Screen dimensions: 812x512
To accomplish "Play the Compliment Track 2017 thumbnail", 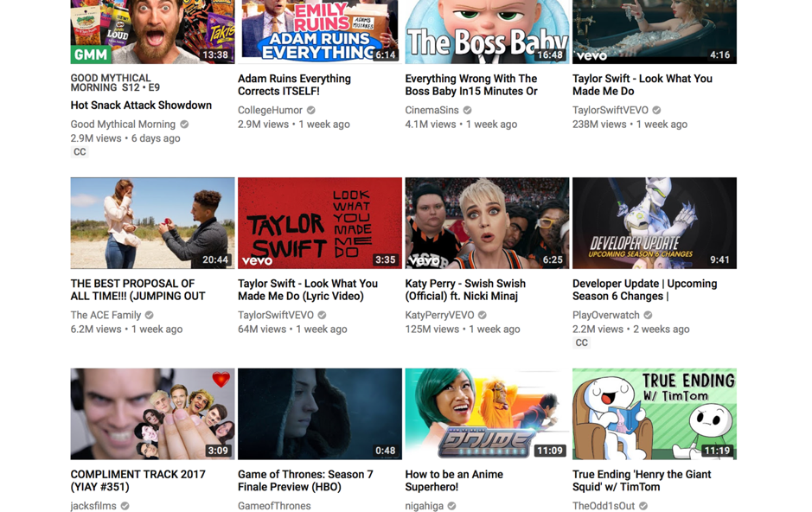I will pos(152,414).
